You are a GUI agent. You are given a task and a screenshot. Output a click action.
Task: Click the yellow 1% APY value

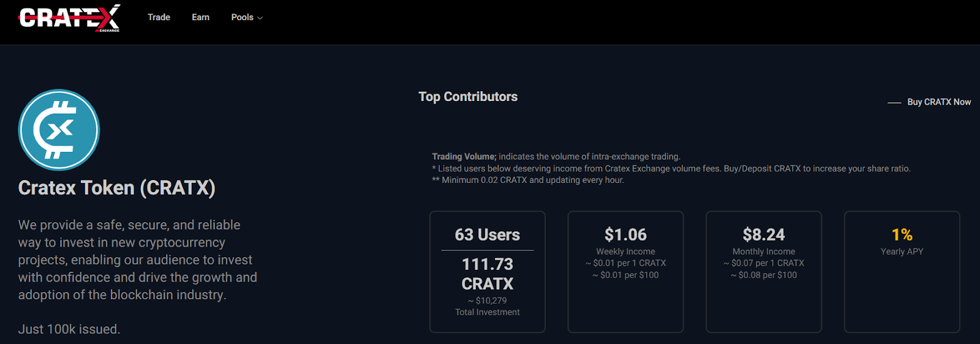click(x=902, y=234)
